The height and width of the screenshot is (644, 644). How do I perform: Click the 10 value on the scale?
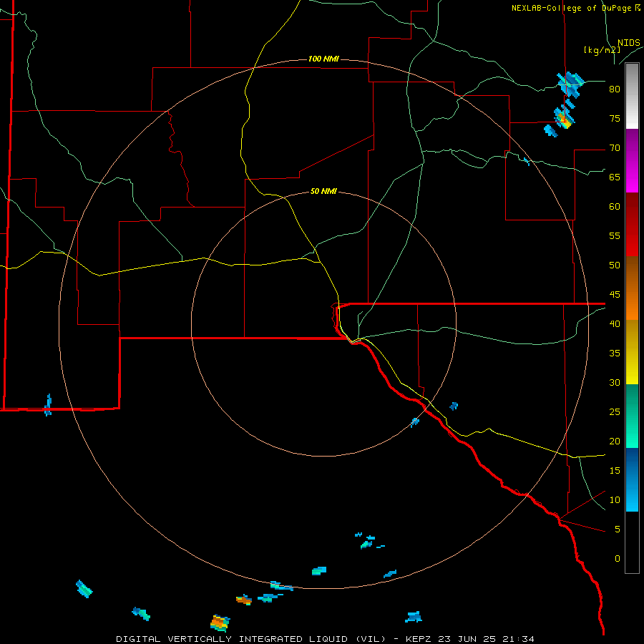pyautogui.click(x=615, y=500)
